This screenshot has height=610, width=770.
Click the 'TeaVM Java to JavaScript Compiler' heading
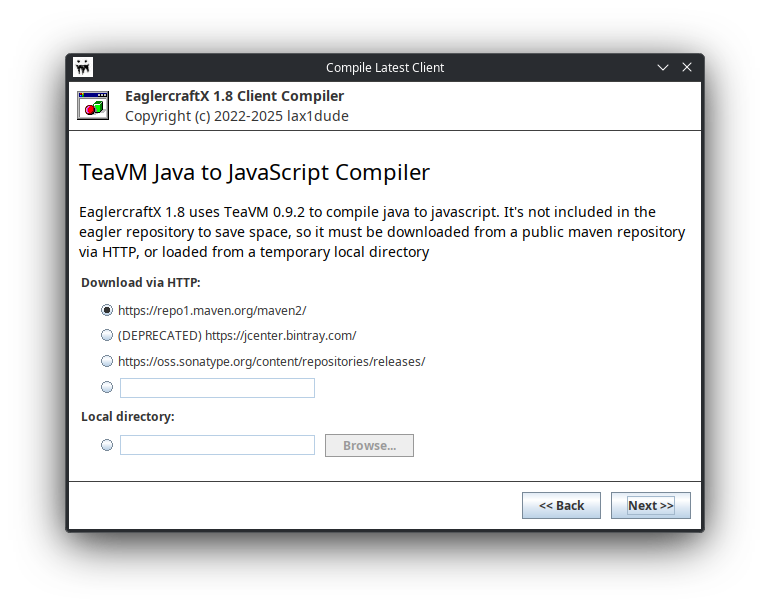[254, 172]
